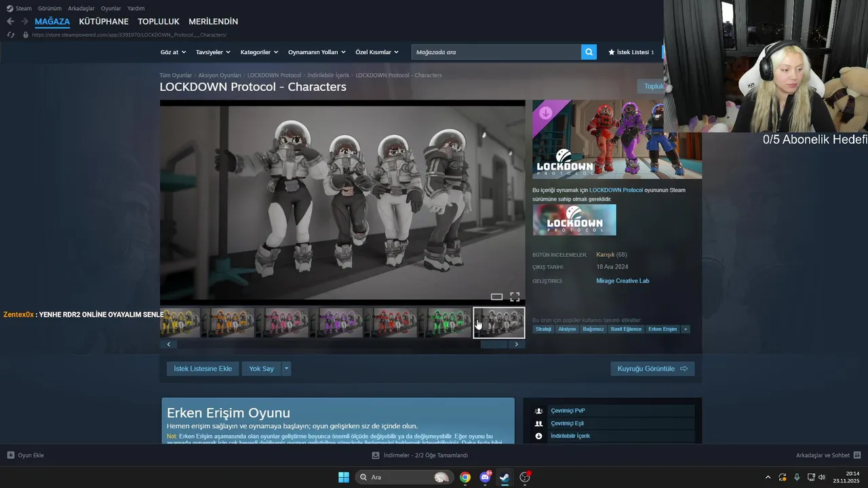Screen dimensions: 868x488
Task: Click the plus icon next to Oyun Ekle
Action: click(10, 455)
